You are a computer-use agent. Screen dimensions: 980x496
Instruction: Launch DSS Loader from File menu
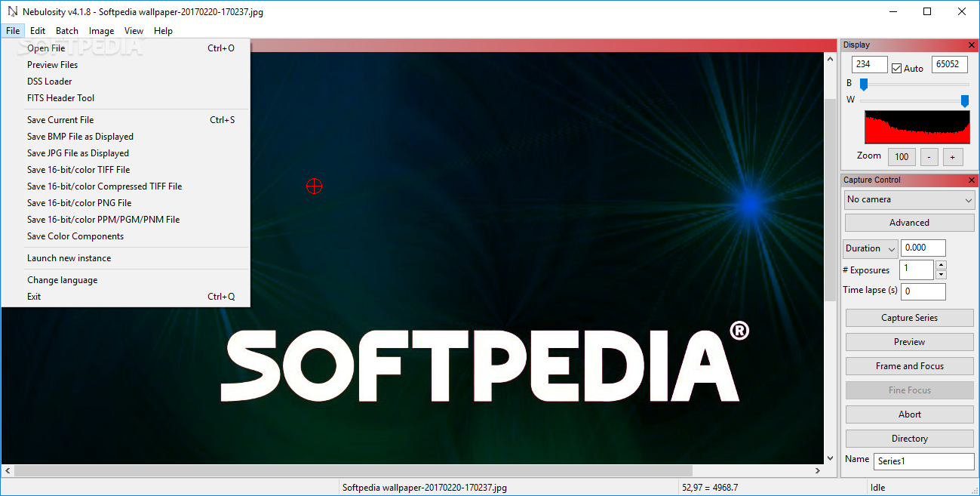[x=126, y=82]
